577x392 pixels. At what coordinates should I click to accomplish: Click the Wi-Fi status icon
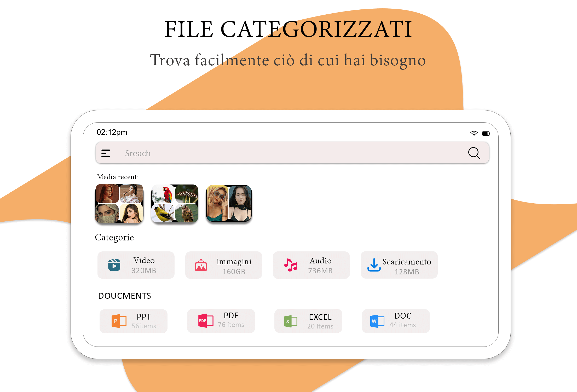pos(474,134)
